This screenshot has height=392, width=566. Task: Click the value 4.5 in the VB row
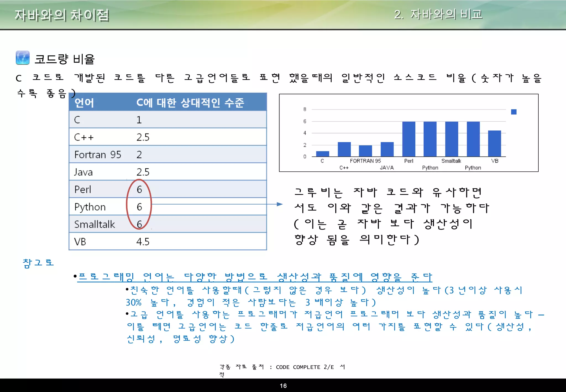point(143,242)
